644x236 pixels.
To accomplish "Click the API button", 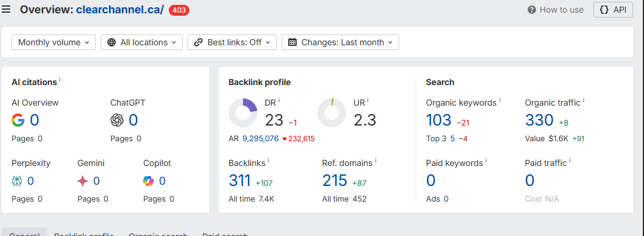I will coord(613,10).
